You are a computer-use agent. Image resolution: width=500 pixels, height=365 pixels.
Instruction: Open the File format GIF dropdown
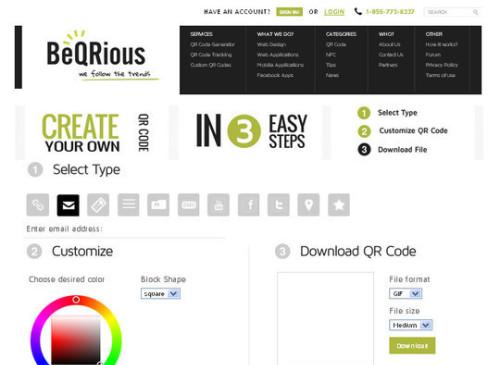pyautogui.click(x=406, y=293)
